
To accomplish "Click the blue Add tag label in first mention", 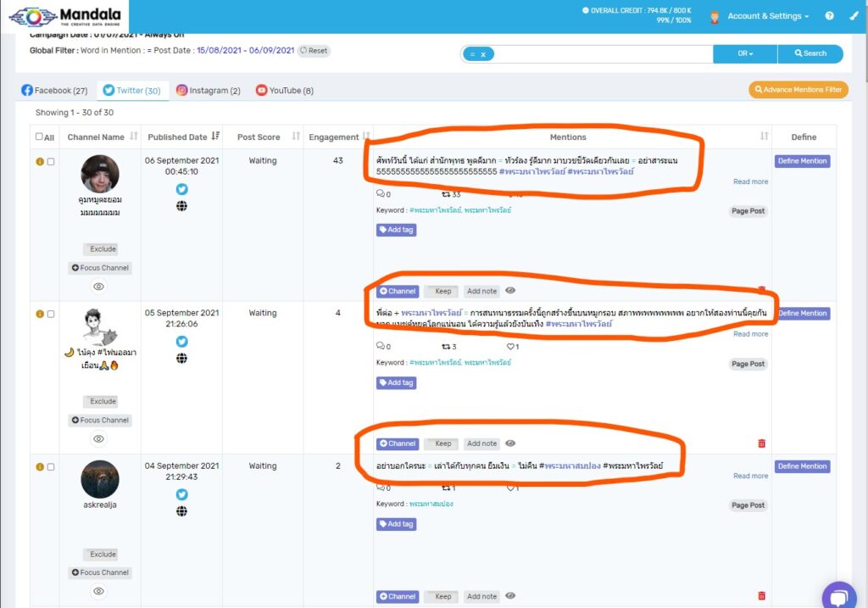I will click(396, 230).
